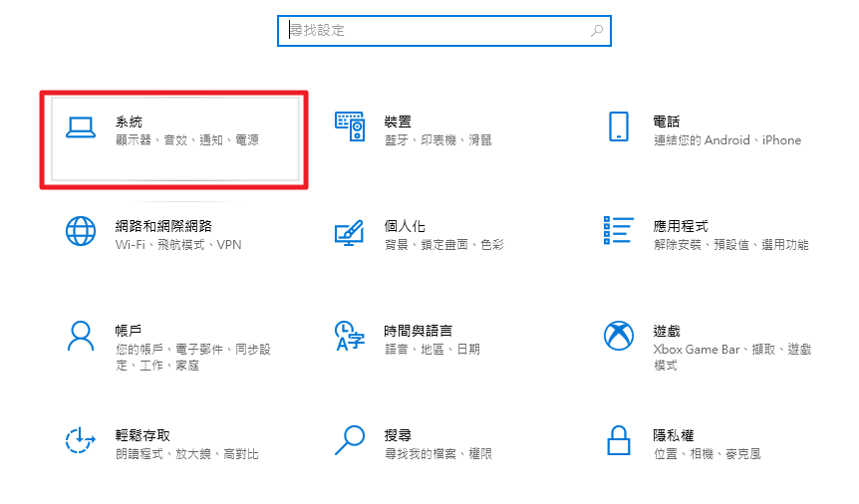Screen dimensions: 859x504
Task: Click the 搜尋 magnifier icon
Action: (x=350, y=440)
